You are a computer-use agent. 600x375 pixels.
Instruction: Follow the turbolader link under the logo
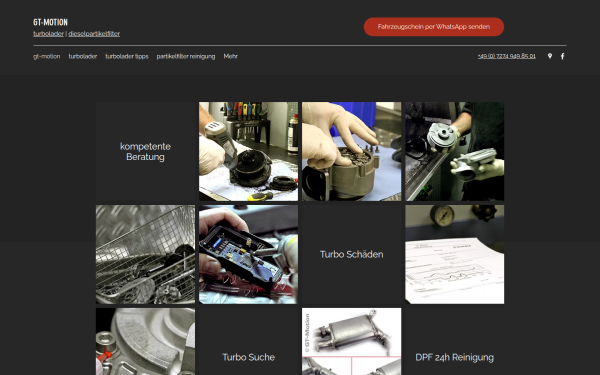click(49, 34)
